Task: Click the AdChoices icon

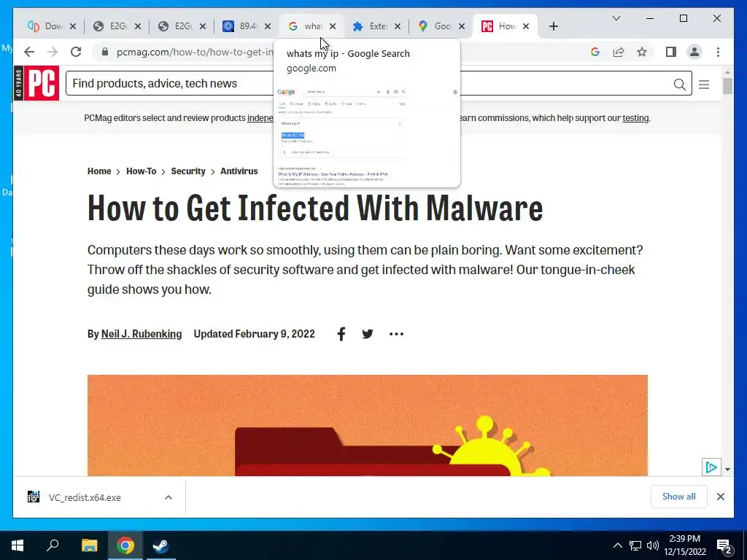Action: click(x=711, y=467)
